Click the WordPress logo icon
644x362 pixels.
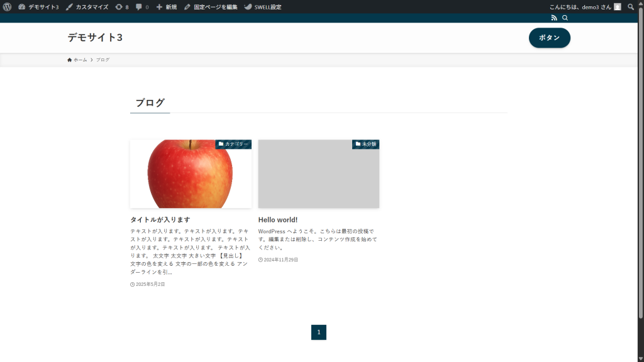pyautogui.click(x=7, y=7)
